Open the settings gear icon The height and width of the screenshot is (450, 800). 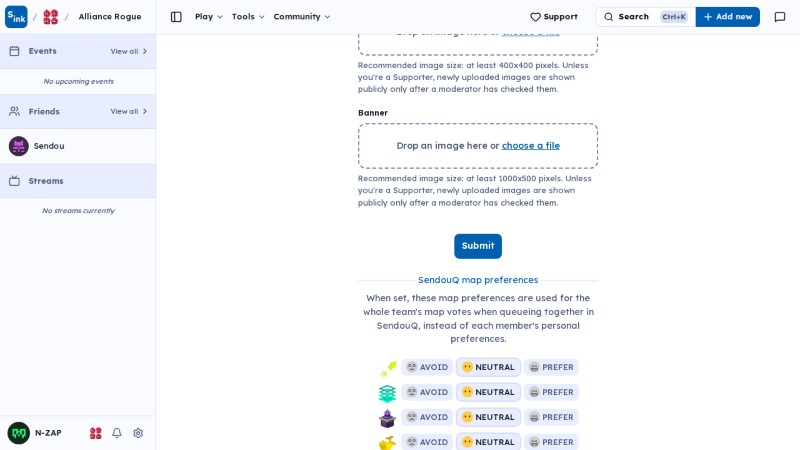138,433
